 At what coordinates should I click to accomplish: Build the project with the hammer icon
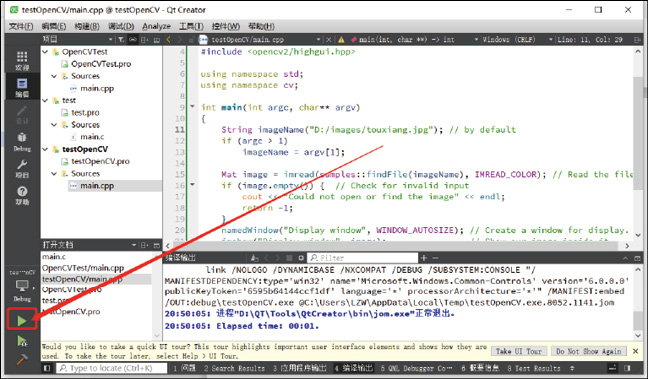coord(22,360)
